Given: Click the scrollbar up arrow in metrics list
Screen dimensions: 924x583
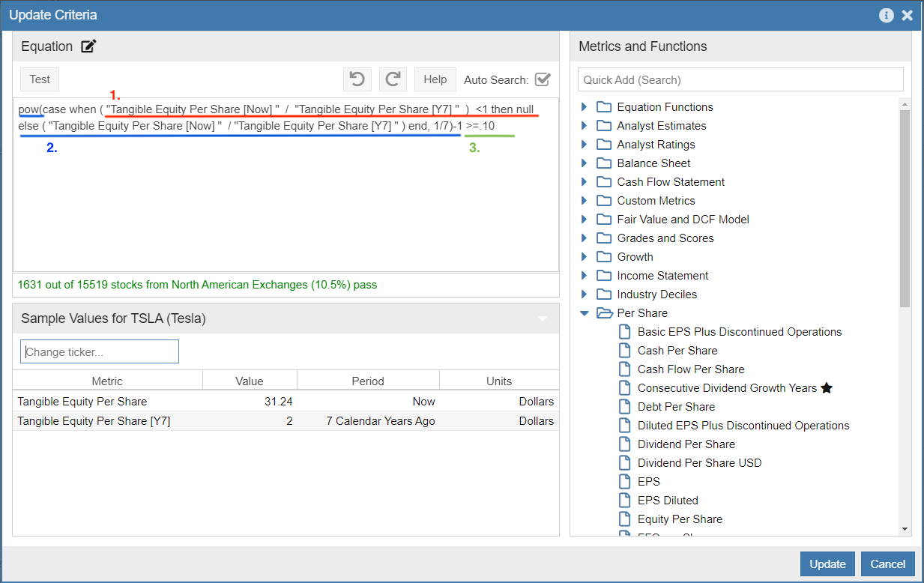Looking at the screenshot, I should 905,103.
